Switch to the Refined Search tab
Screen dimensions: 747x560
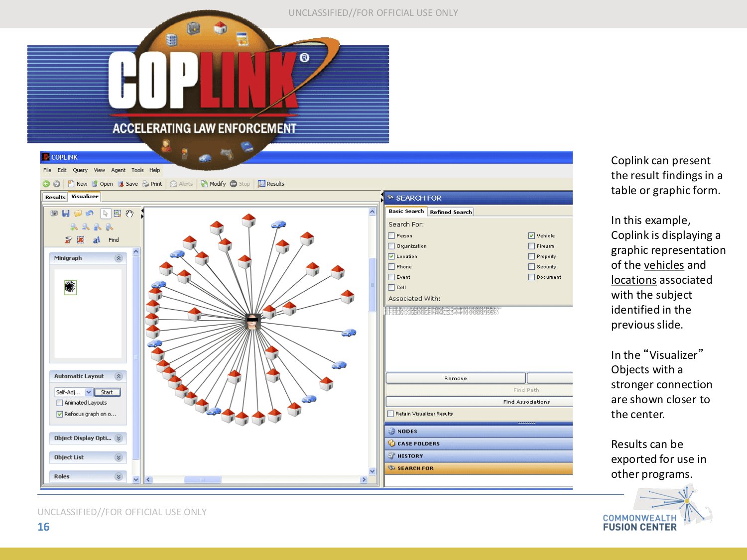451,212
